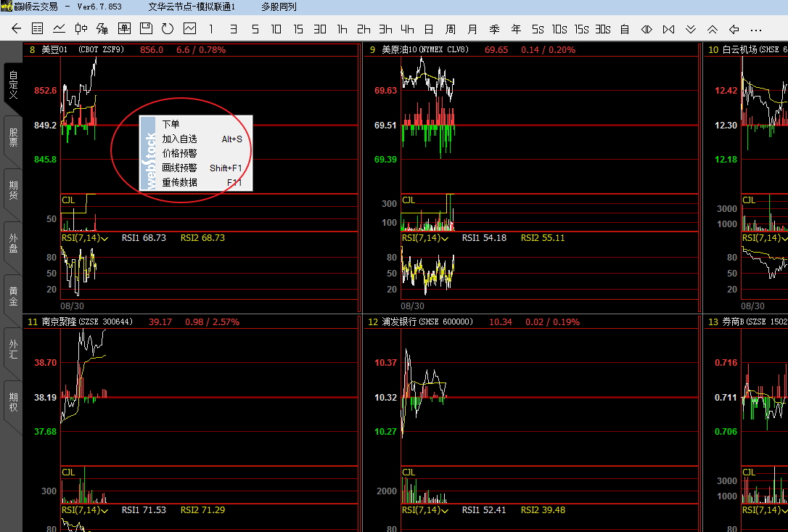Screen dimensions: 788x532
Task: Click the back arrow in the toolbar
Action: [16, 29]
